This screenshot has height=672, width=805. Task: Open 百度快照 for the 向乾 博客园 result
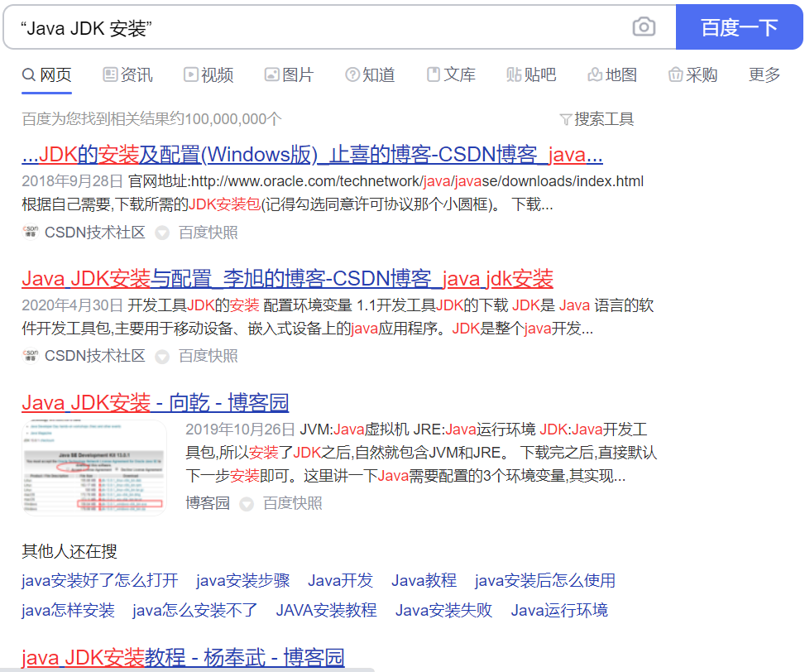coord(293,503)
